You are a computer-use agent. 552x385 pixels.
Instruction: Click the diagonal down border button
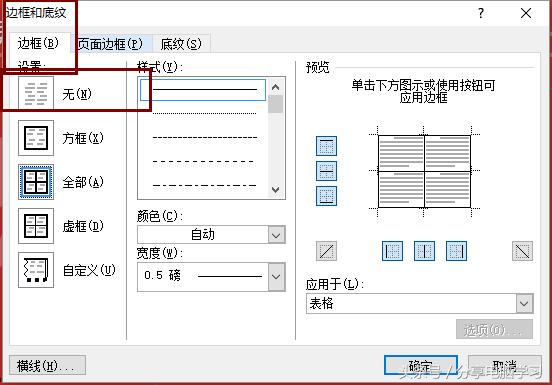[522, 251]
